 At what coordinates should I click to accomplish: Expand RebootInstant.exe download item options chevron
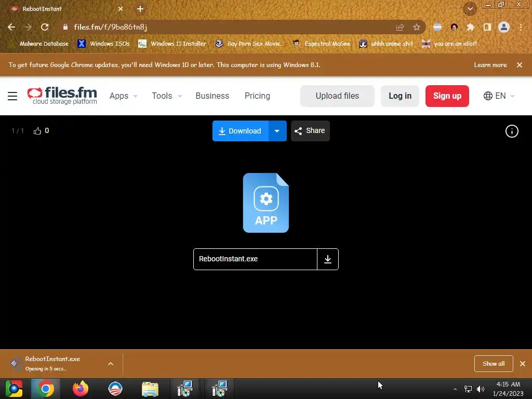pyautogui.click(x=111, y=364)
